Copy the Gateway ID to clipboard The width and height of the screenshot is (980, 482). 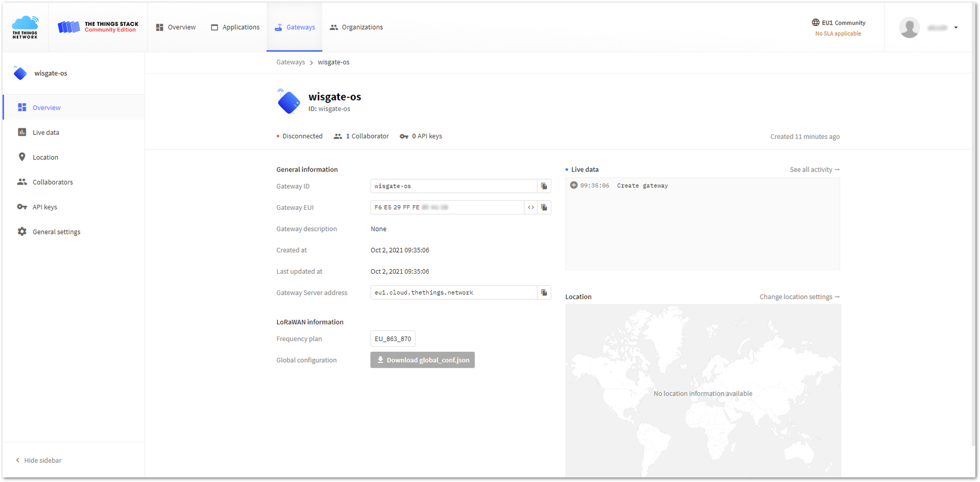click(x=544, y=186)
